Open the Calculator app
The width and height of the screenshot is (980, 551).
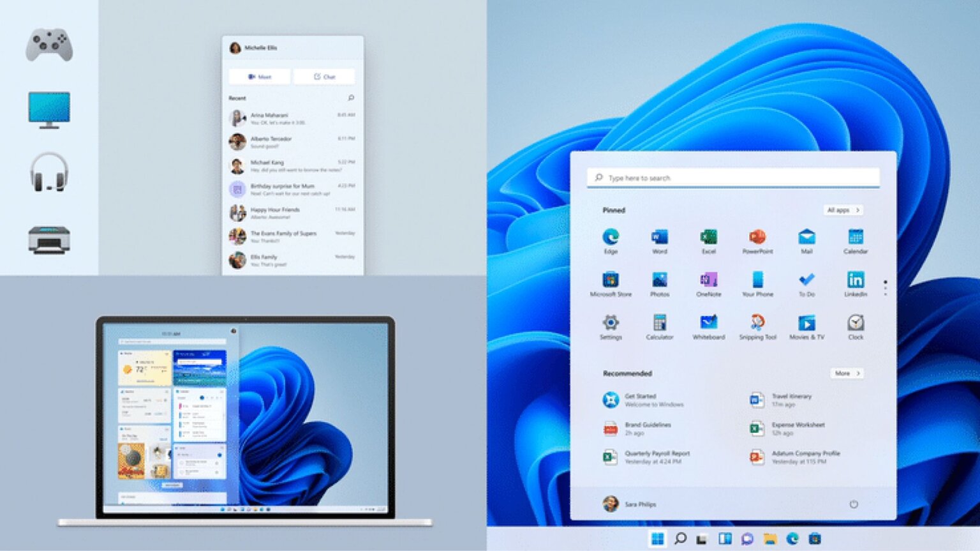pos(659,324)
